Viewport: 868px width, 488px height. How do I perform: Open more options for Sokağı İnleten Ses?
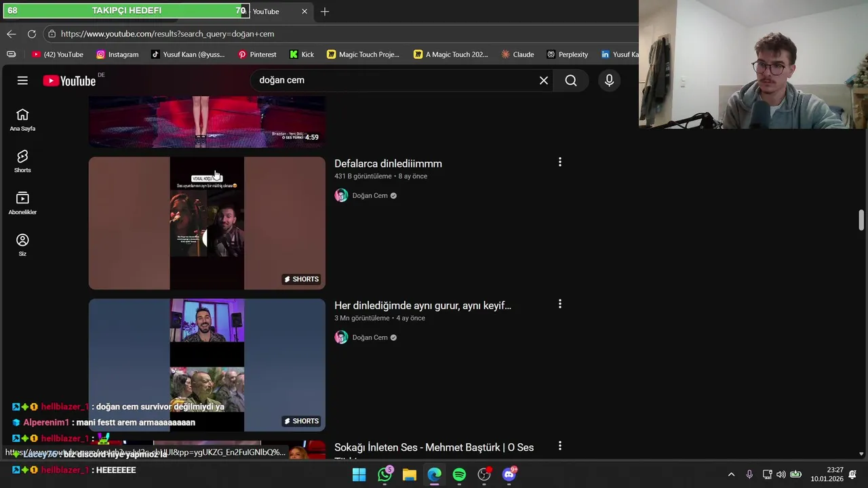(x=560, y=446)
